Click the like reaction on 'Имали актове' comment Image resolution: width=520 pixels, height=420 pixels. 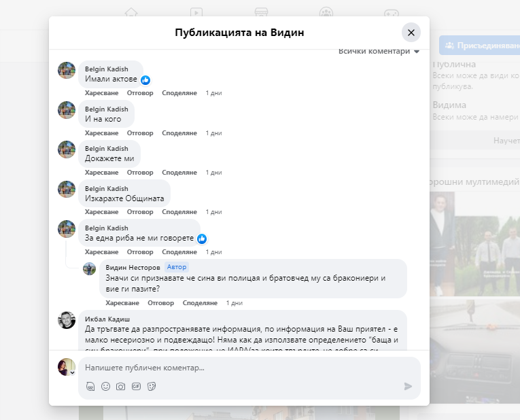(x=145, y=80)
